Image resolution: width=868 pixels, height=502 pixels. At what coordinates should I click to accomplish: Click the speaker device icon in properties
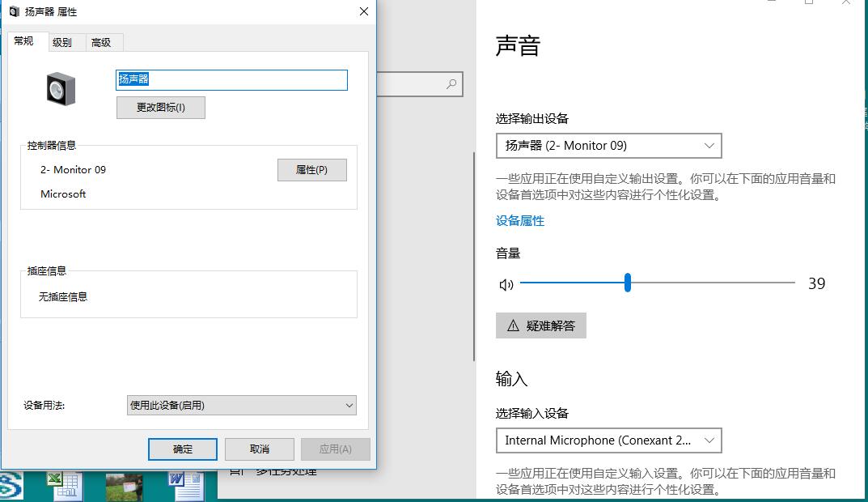(x=61, y=88)
